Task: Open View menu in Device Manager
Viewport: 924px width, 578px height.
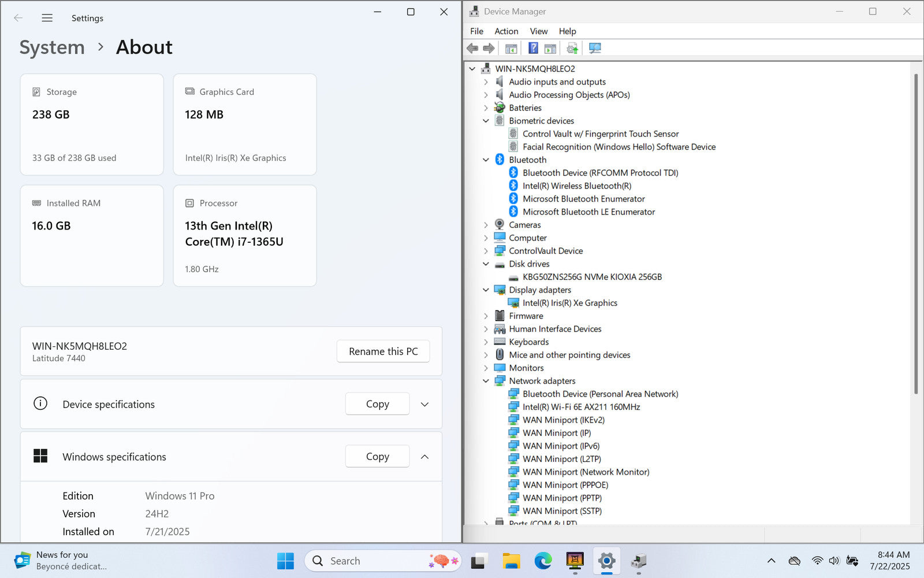Action: [538, 31]
